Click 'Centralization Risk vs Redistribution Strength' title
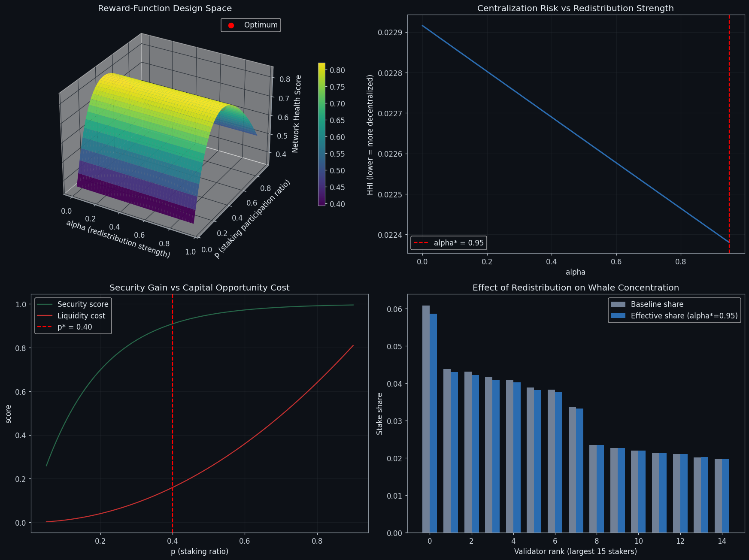 coord(576,8)
